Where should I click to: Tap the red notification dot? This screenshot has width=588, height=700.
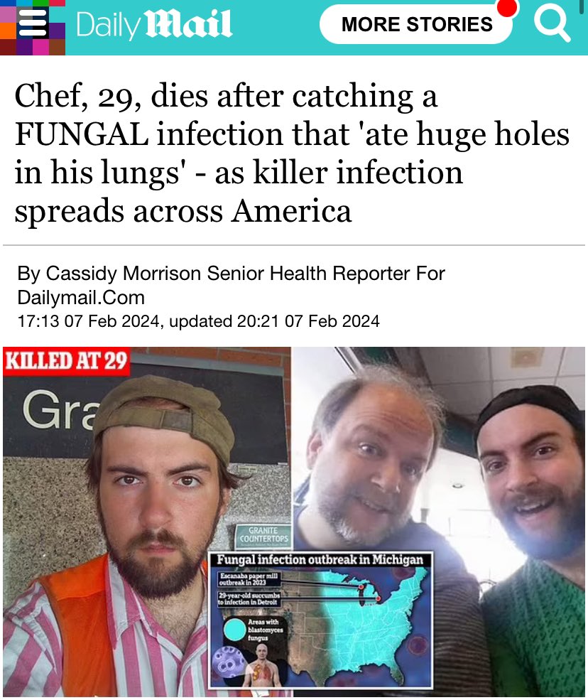coord(507,8)
